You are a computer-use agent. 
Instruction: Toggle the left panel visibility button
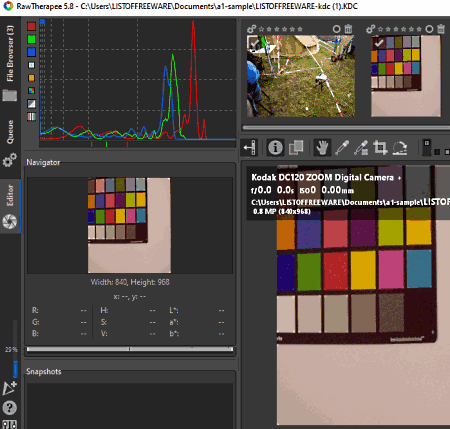point(249,147)
